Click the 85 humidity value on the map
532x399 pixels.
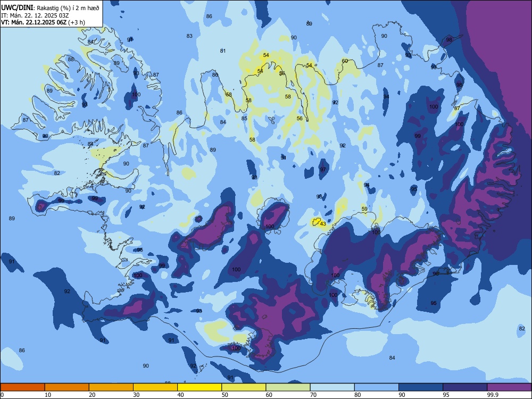click(x=244, y=118)
